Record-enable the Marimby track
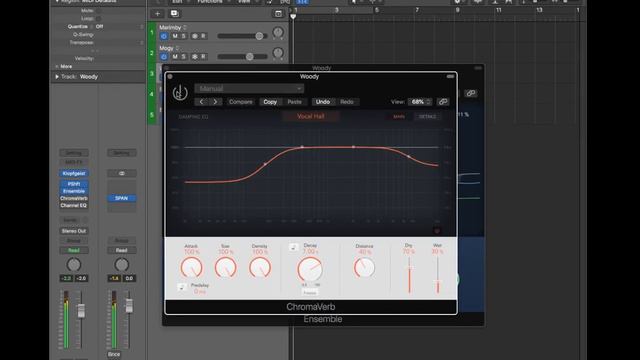 [x=203, y=36]
